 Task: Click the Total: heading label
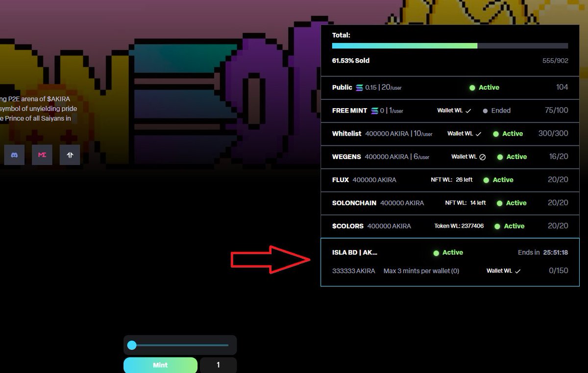341,35
